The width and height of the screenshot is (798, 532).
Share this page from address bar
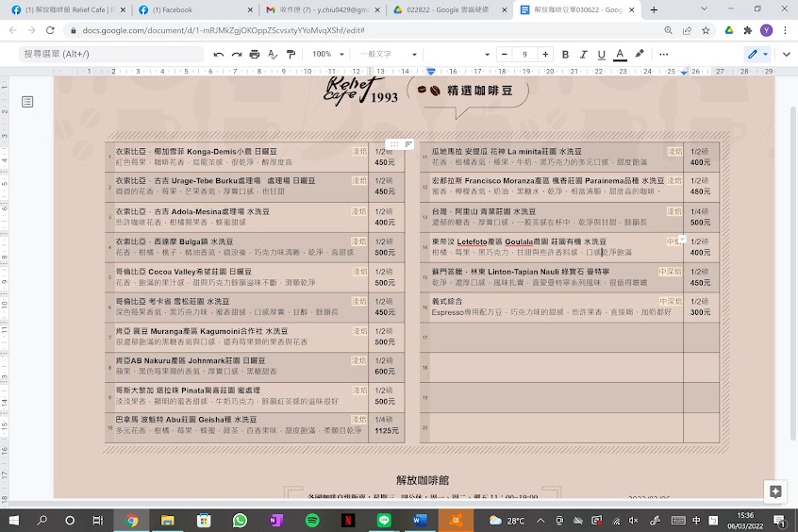coord(687,30)
